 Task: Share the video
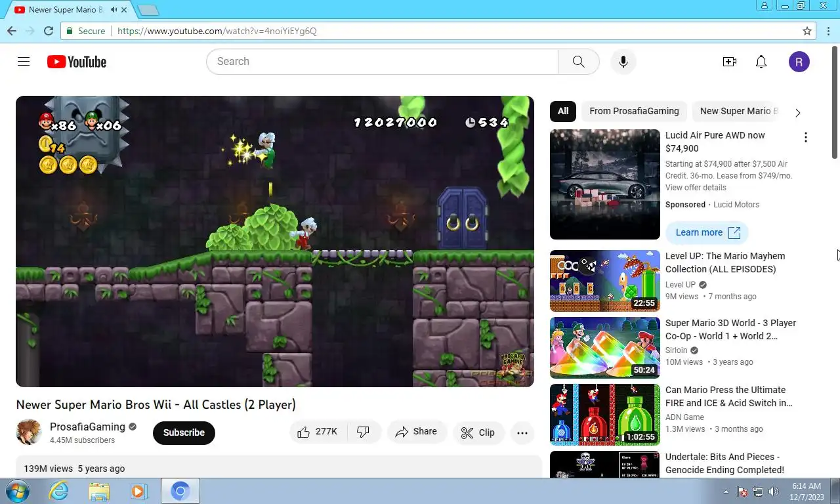(x=417, y=432)
